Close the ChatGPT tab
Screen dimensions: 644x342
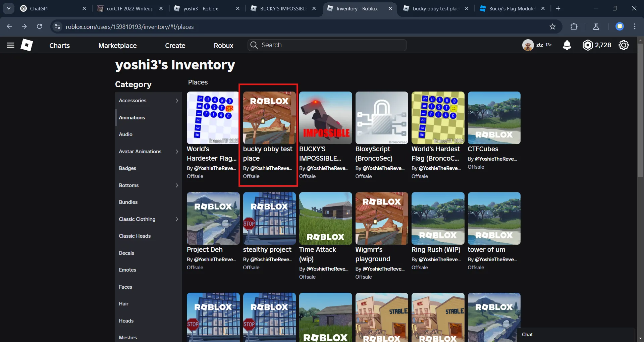84,8
